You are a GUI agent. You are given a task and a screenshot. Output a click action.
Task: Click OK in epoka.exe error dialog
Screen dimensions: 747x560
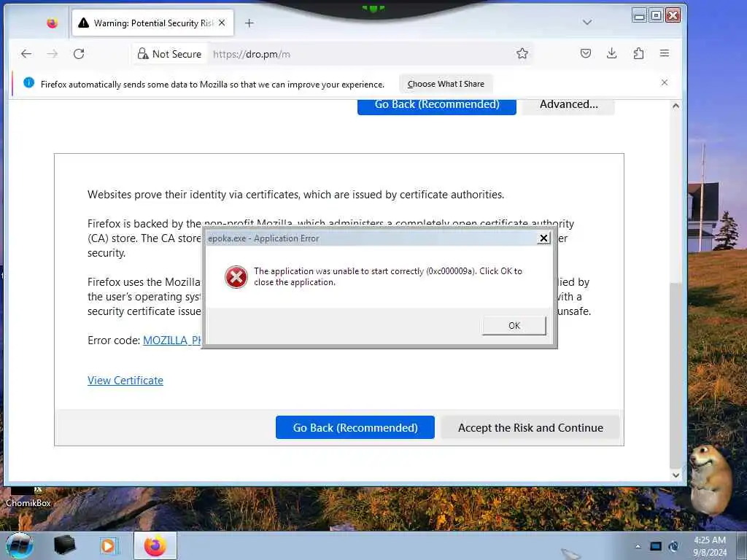coord(514,326)
